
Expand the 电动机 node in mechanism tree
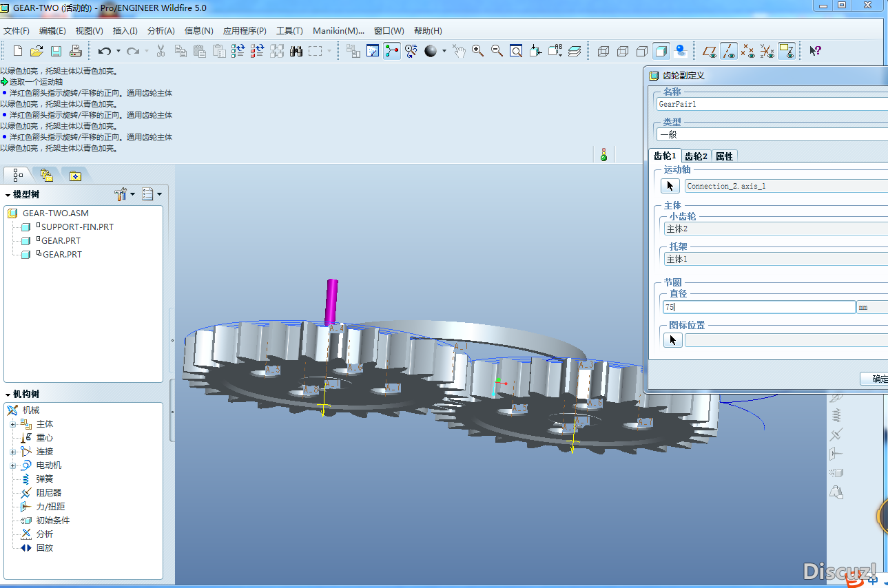[x=12, y=465]
